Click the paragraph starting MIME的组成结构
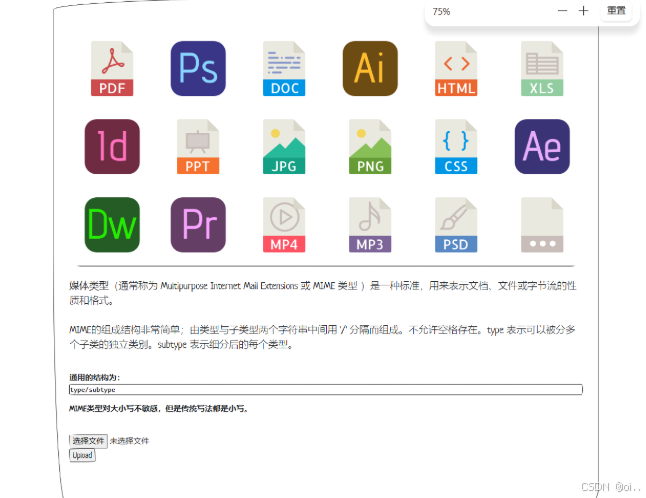 [x=322, y=337]
